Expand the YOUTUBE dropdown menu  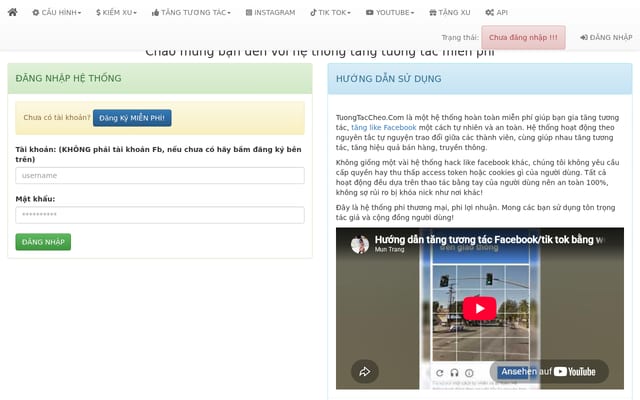pyautogui.click(x=390, y=13)
